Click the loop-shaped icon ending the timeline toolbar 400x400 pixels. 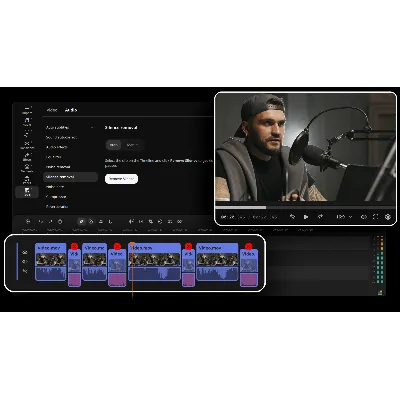180,221
